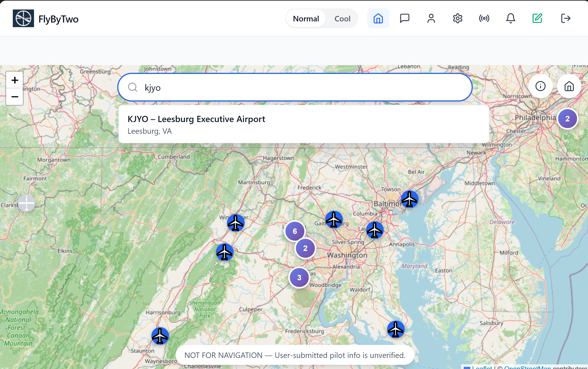Select the airplane marker west of Fredericksburg bay
The height and width of the screenshot is (369, 588).
point(396,329)
